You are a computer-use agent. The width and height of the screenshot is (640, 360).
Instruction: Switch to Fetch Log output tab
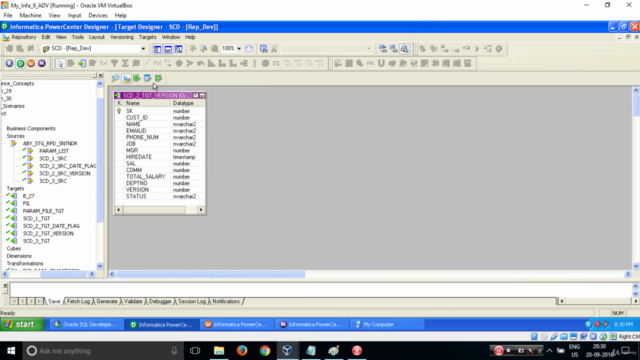(x=78, y=301)
